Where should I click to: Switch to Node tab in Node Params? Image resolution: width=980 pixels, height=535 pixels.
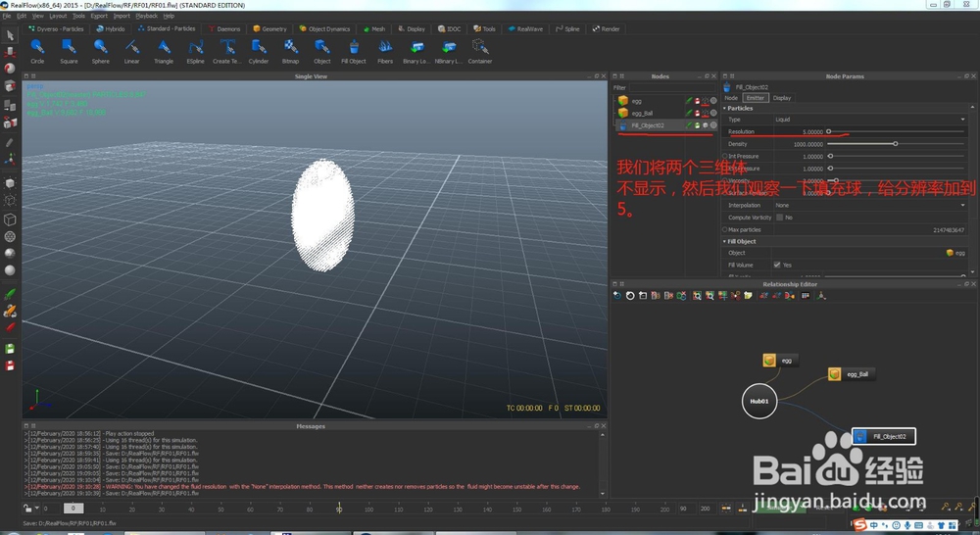pos(731,98)
